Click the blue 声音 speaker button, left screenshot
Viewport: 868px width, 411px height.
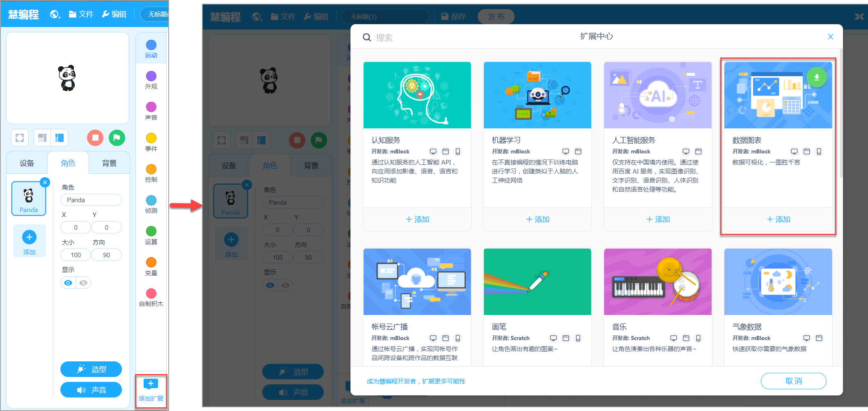point(91,390)
